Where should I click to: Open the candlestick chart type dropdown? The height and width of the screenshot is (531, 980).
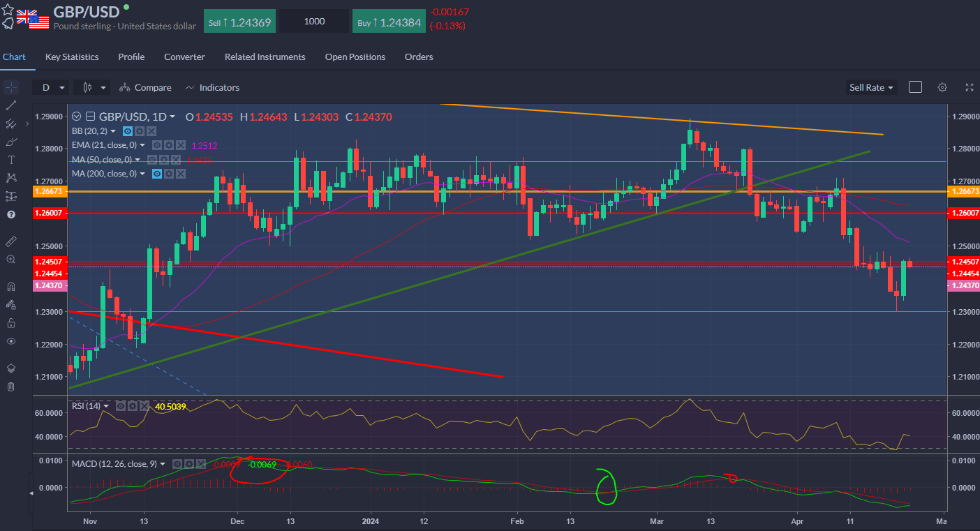94,87
